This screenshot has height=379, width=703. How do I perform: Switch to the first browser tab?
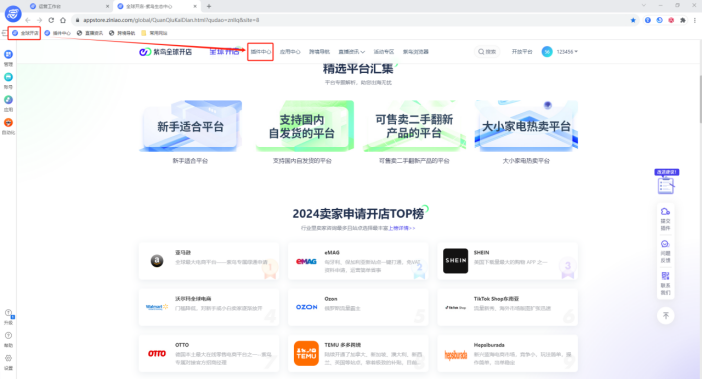tap(69, 6)
